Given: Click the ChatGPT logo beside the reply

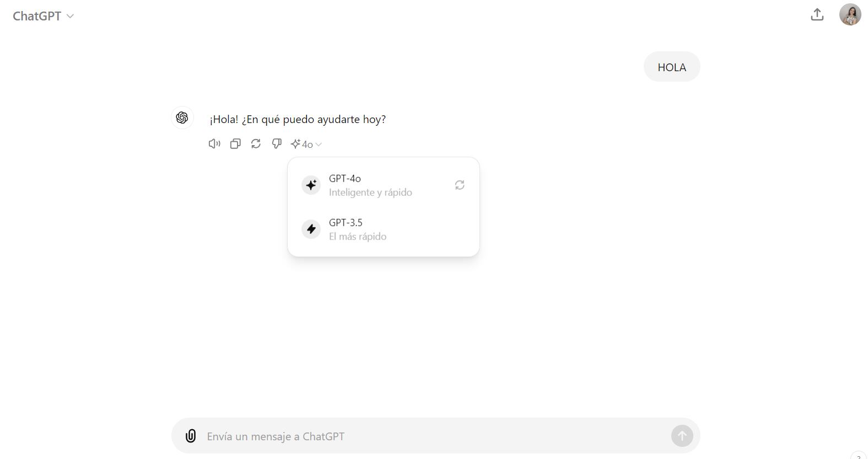Looking at the screenshot, I should pos(182,118).
